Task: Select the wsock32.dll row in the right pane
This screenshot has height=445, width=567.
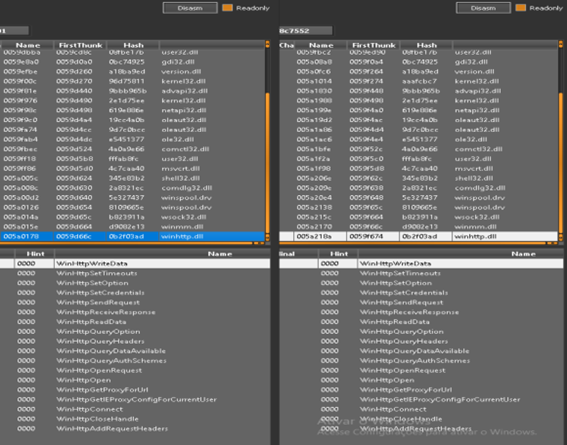Action: pyautogui.click(x=419, y=217)
